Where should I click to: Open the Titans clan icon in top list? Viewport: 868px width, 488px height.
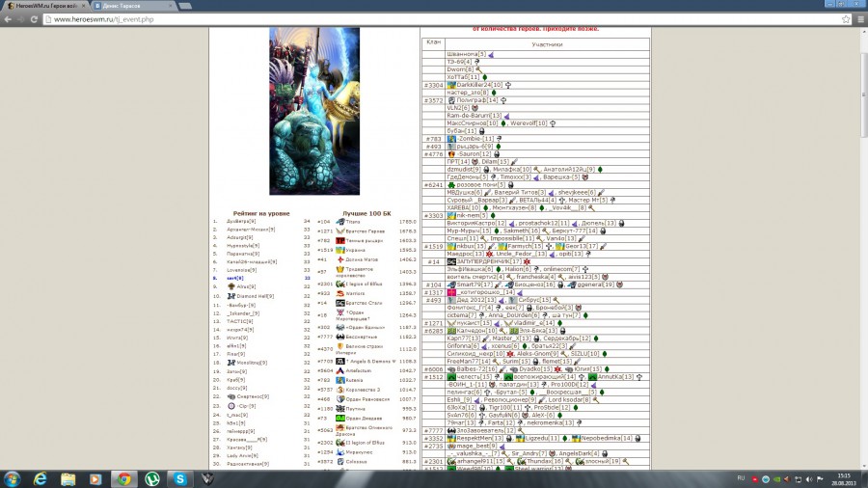point(340,222)
